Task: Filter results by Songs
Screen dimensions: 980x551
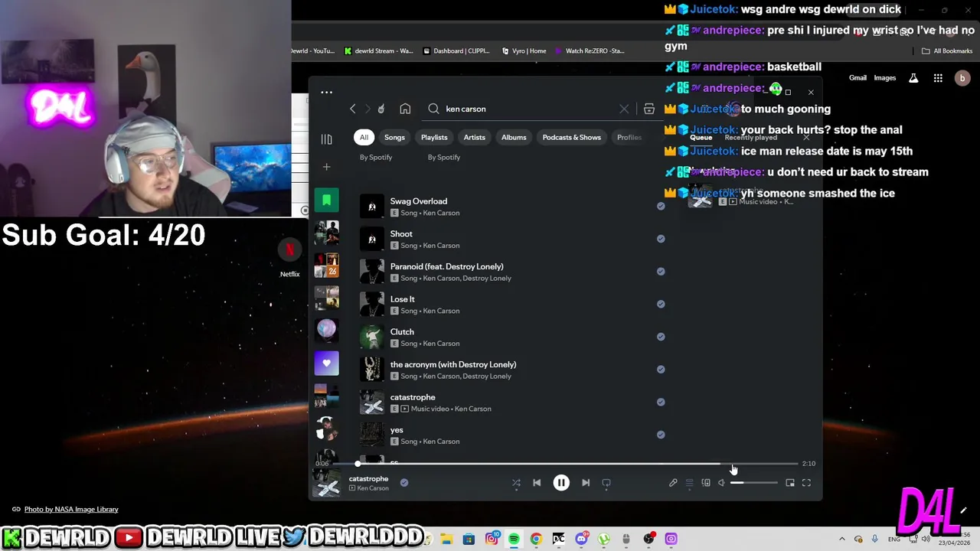Action: (394, 138)
